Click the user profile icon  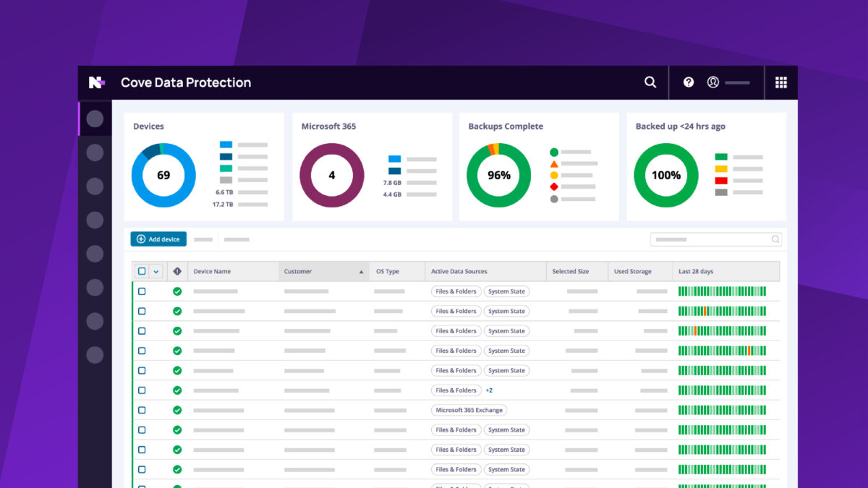pos(713,82)
